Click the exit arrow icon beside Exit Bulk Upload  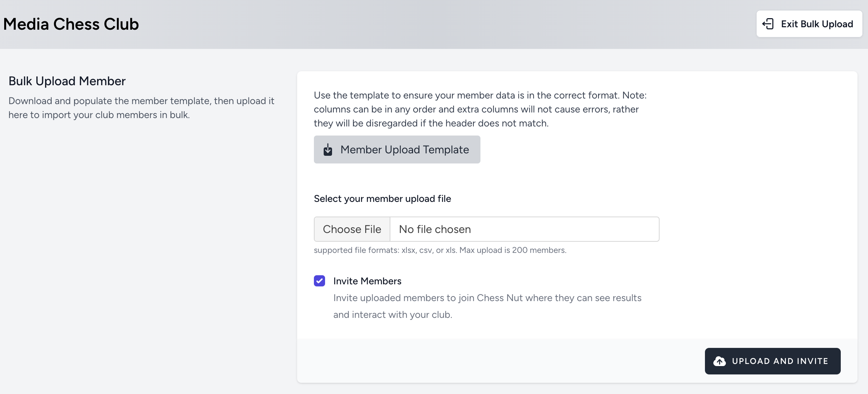[x=768, y=24]
